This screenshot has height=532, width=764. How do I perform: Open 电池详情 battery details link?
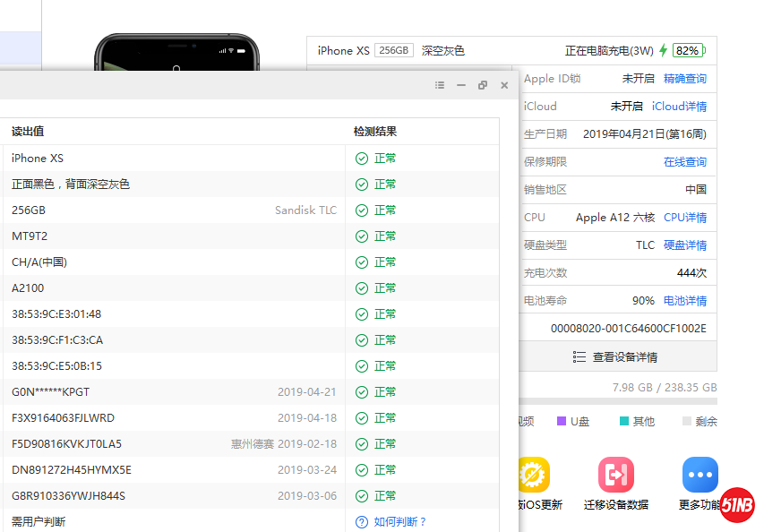tap(684, 301)
